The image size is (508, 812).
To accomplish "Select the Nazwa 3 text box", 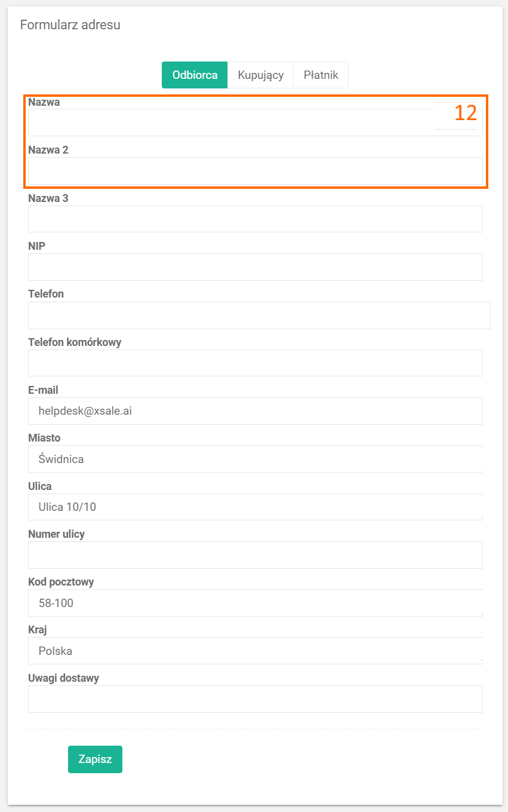I will [255, 219].
